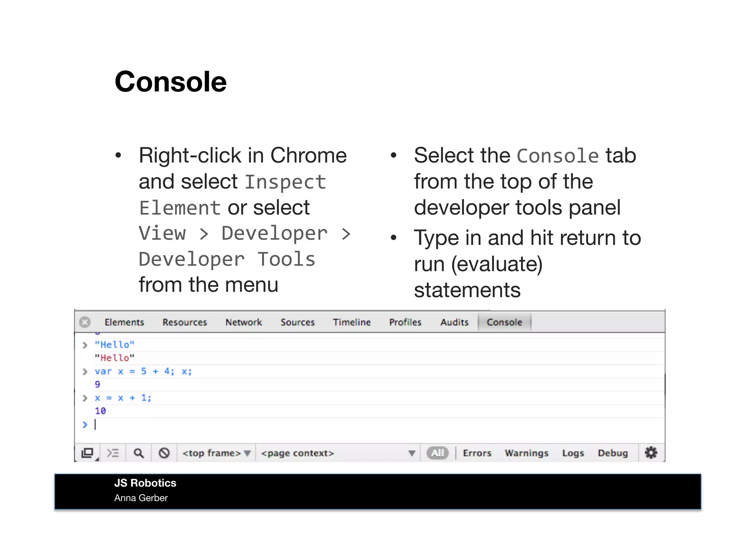The width and height of the screenshot is (756, 534).
Task: Filter console by Errors
Action: coord(477,453)
